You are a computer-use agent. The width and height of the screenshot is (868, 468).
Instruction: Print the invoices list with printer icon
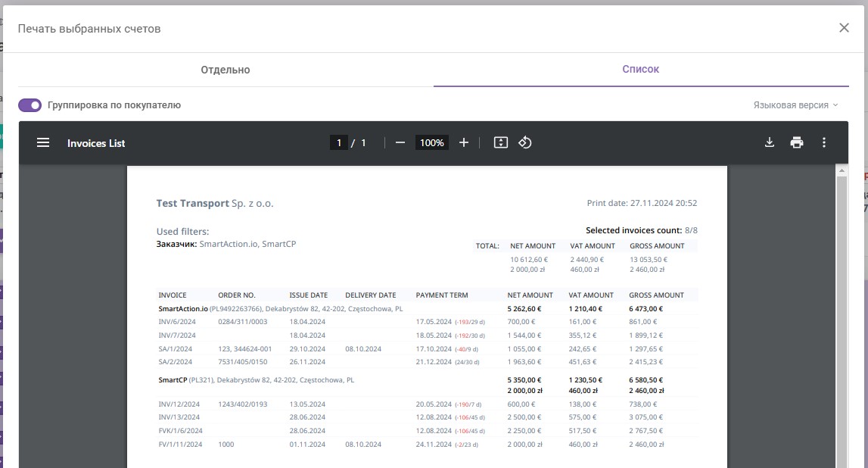click(797, 143)
